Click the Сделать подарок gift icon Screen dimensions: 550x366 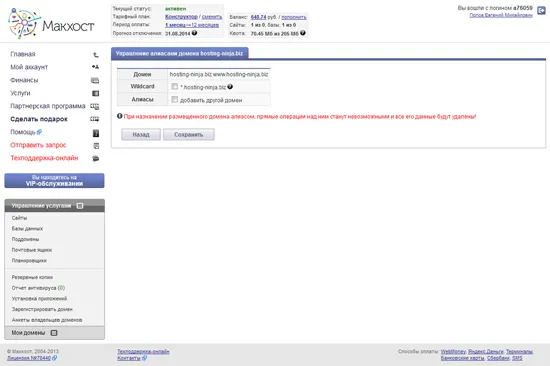pos(95,119)
